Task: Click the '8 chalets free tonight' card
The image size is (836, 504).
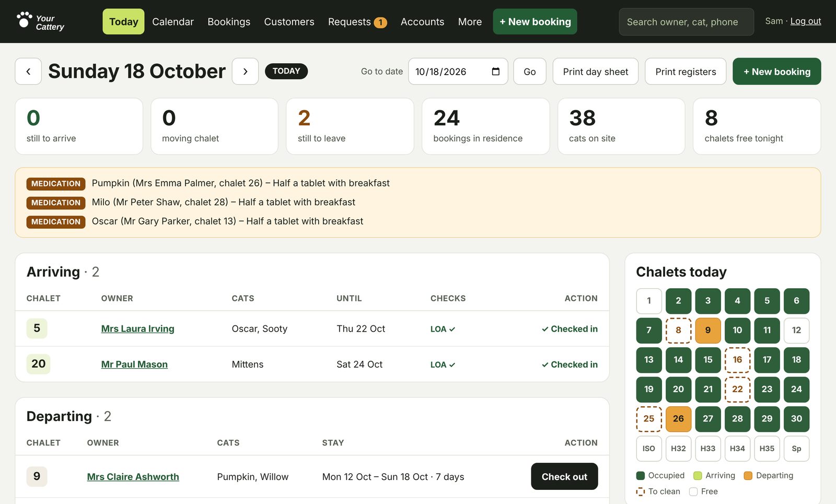Action: point(757,126)
